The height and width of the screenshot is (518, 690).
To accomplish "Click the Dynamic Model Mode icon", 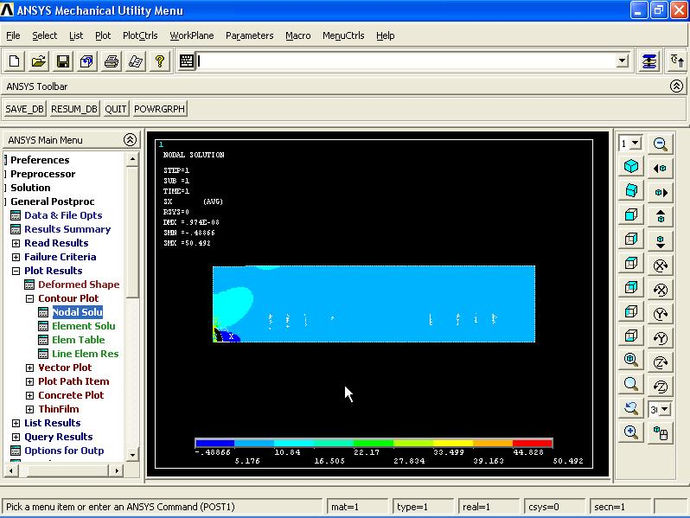I will [660, 433].
